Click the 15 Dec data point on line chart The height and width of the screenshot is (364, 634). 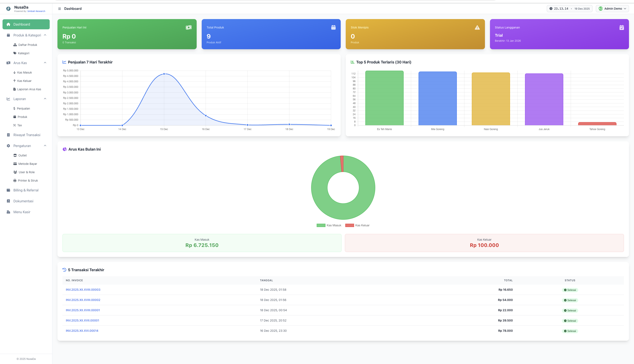[x=164, y=74]
